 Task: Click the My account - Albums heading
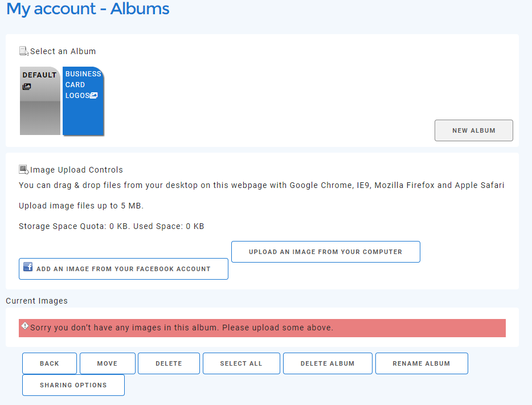point(88,9)
